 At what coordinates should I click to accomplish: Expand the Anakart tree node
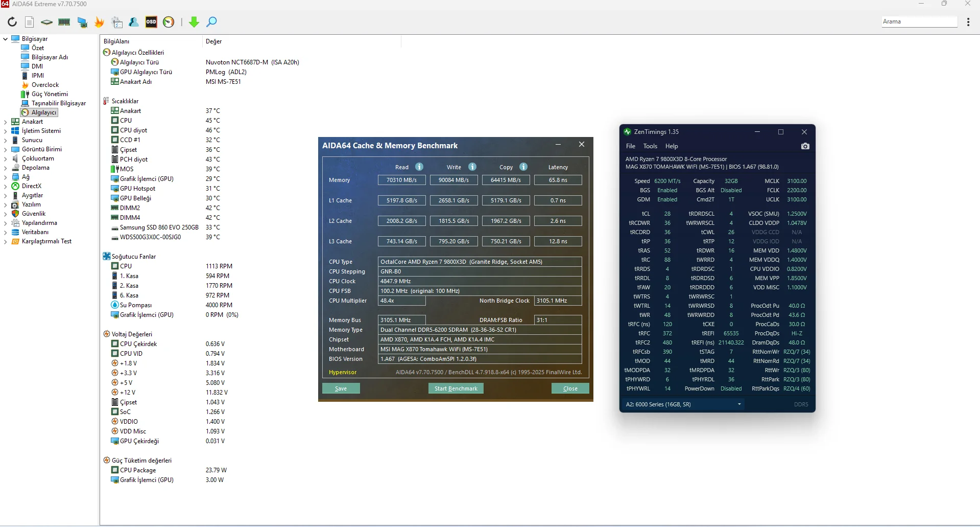coord(6,122)
